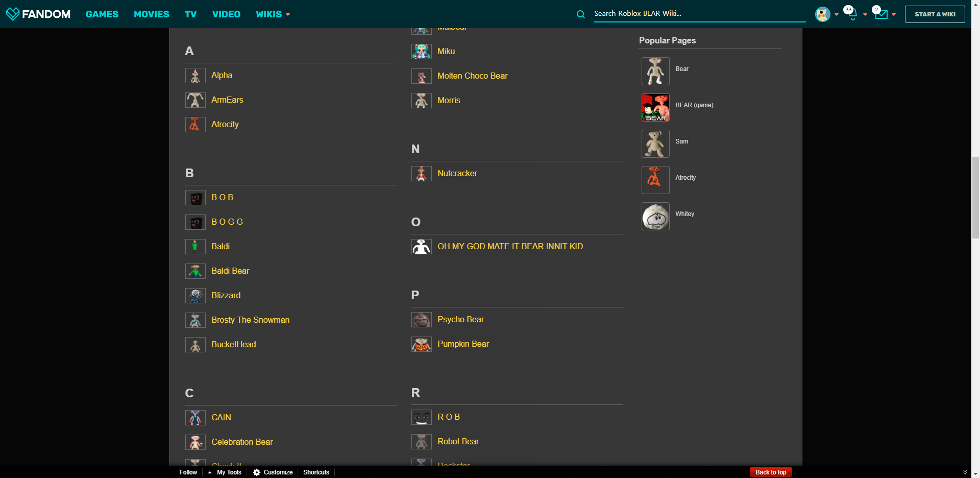Open the B O B thumbnail
The width and height of the screenshot is (980, 478).
(x=195, y=198)
